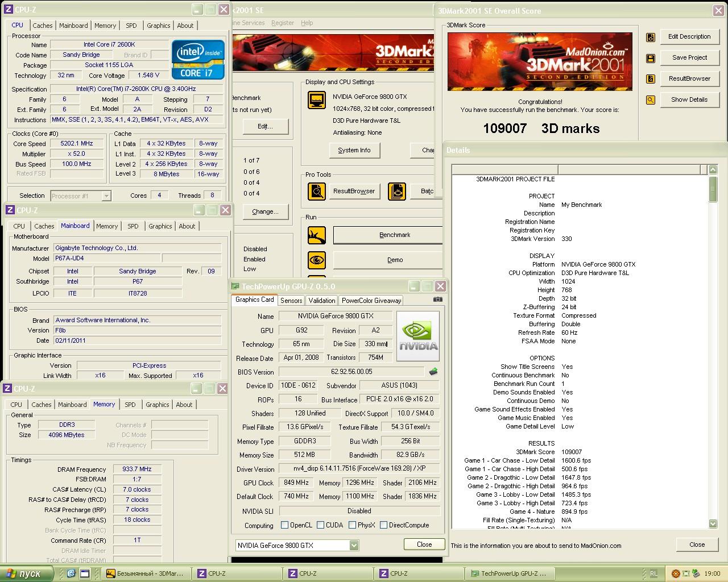This screenshot has width=728, height=582.
Task: Click the Change... button in 3DMark2001
Action: 265,212
